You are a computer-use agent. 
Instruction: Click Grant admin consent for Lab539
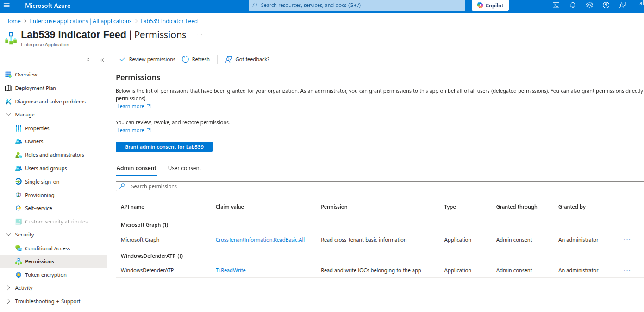(x=164, y=147)
